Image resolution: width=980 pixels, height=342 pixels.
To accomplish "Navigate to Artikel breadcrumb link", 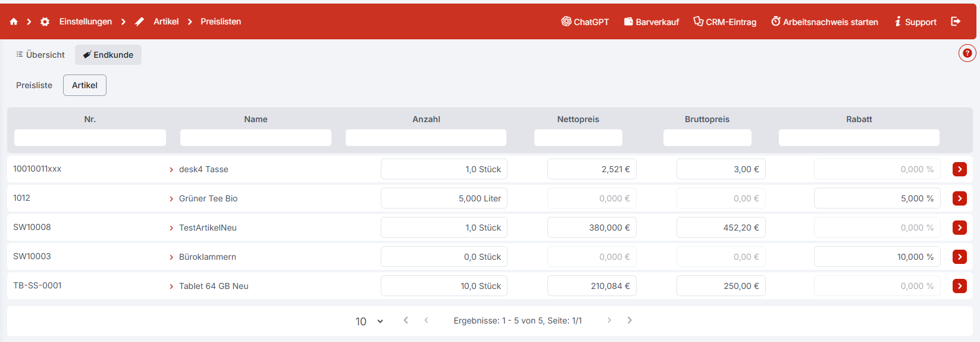I will [165, 21].
